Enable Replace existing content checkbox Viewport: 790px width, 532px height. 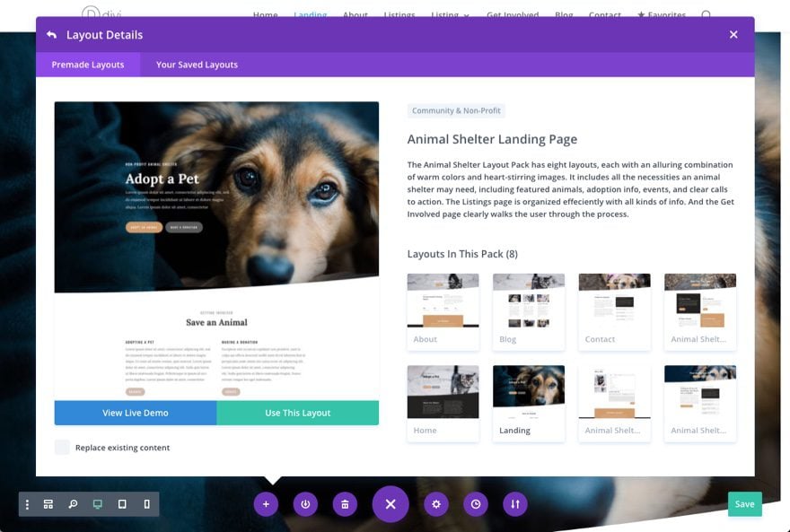[62, 448]
